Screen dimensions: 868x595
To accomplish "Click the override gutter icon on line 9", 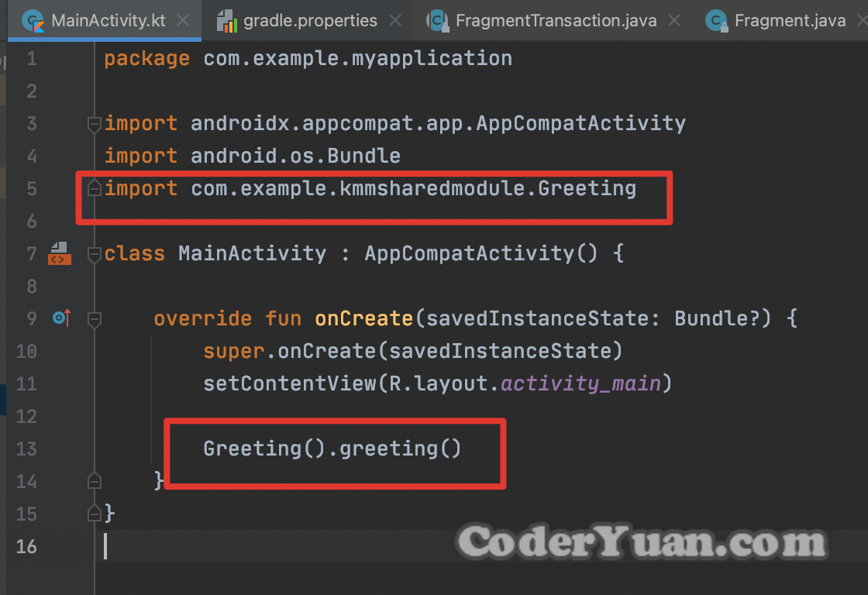I will click(x=62, y=318).
